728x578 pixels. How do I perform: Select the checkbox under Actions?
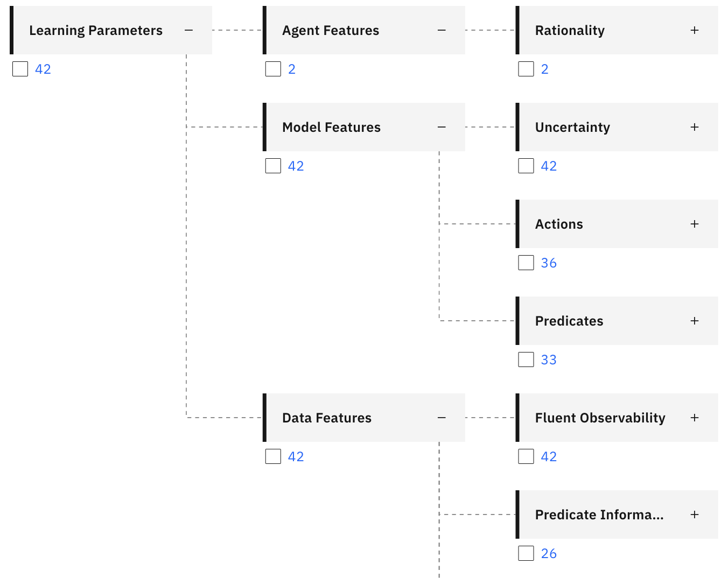[x=526, y=263]
